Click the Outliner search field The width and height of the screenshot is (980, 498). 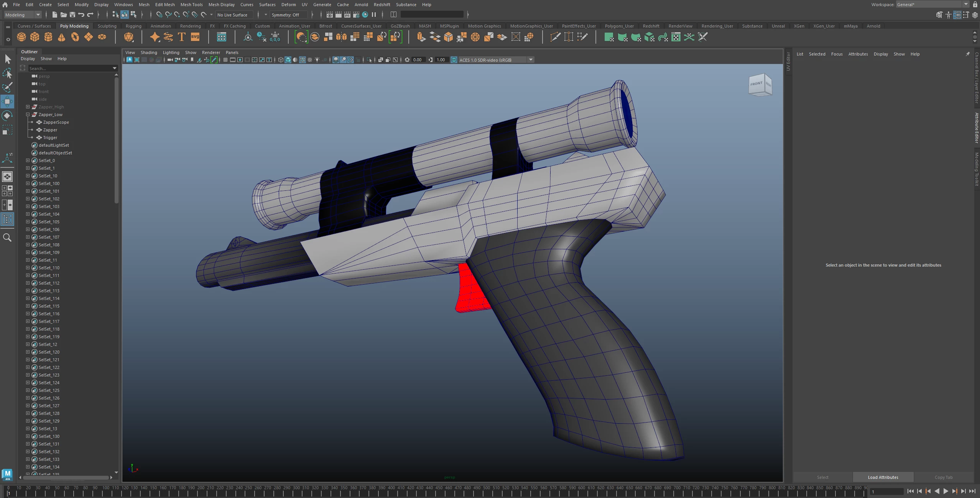[x=69, y=69]
